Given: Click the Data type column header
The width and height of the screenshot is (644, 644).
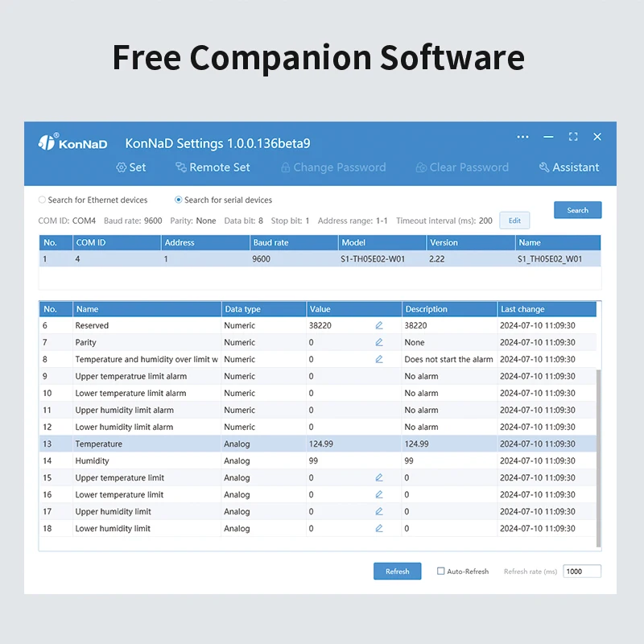Looking at the screenshot, I should [x=264, y=309].
